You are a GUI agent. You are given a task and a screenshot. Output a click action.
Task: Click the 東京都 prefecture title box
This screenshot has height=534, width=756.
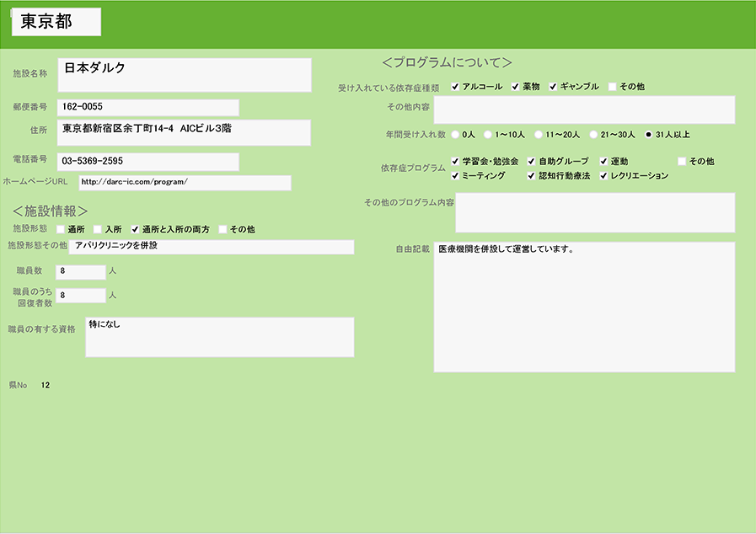pos(56,23)
